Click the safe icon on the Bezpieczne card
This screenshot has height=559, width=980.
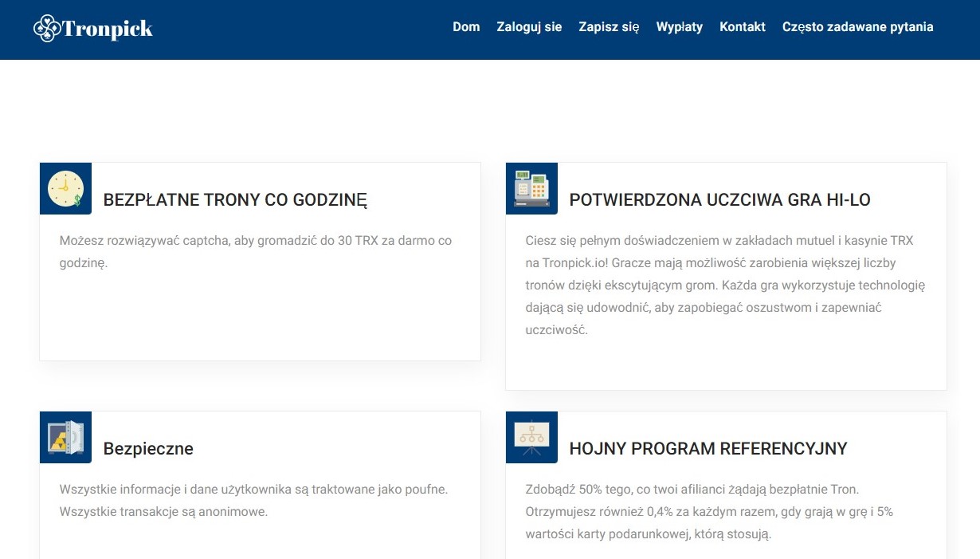click(65, 437)
